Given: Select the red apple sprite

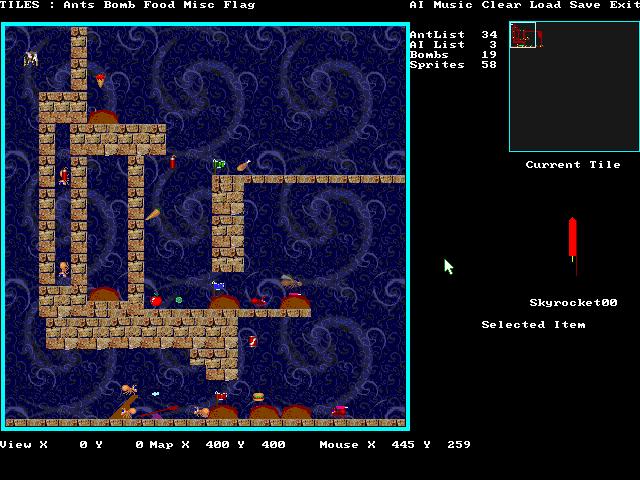Looking at the screenshot, I should point(156,300).
